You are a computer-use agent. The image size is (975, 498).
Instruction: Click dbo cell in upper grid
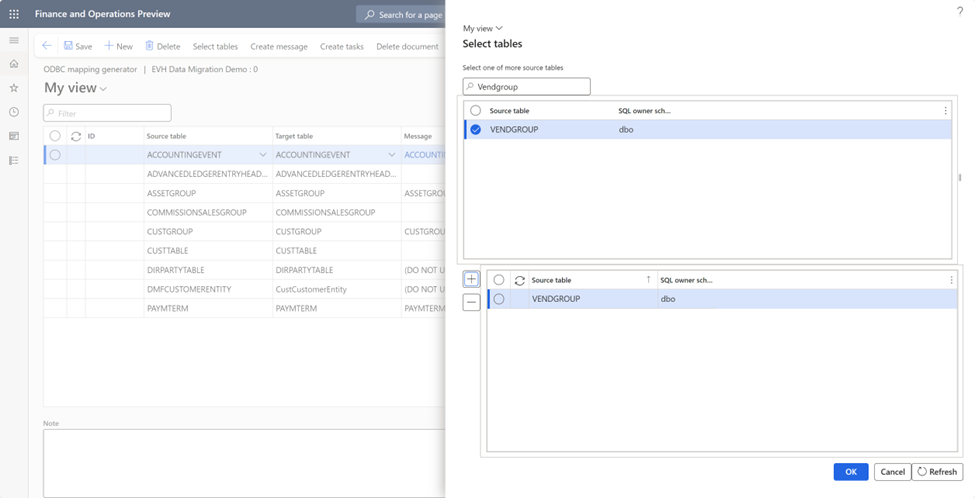[626, 129]
